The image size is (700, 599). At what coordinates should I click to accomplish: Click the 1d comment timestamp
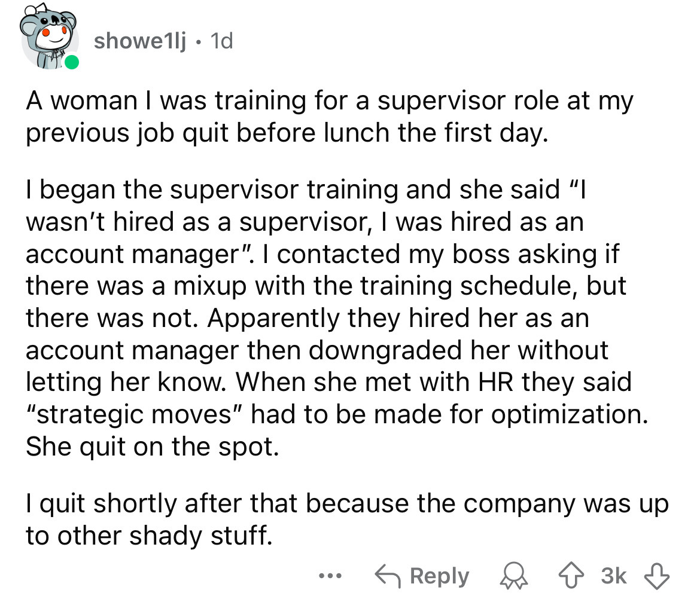[x=220, y=41]
